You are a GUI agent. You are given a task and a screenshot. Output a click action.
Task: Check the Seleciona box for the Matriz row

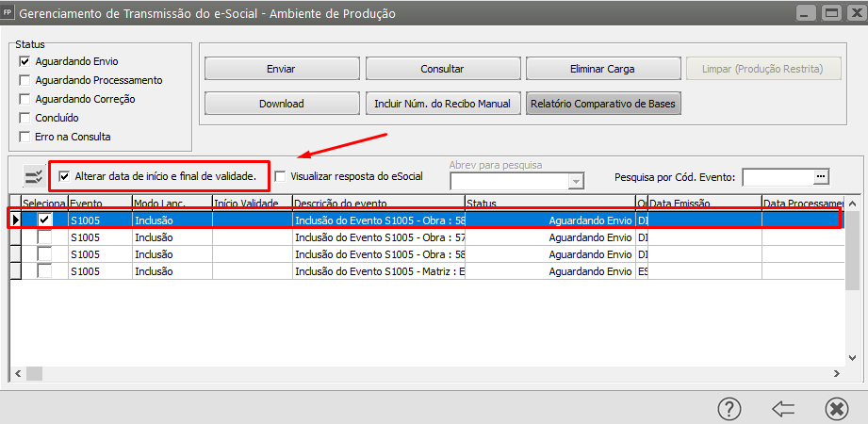tap(44, 271)
